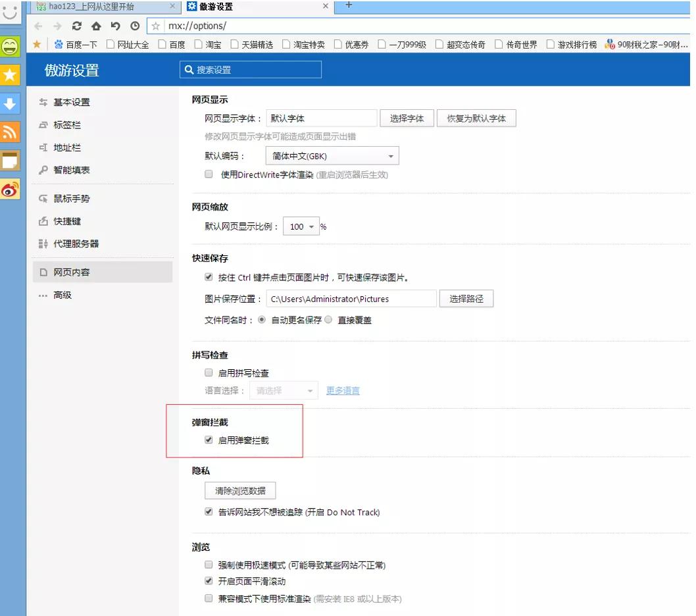The width and height of the screenshot is (696, 616).
Task: Open the RSS subscriptions sidebar panel
Action: (x=10, y=132)
